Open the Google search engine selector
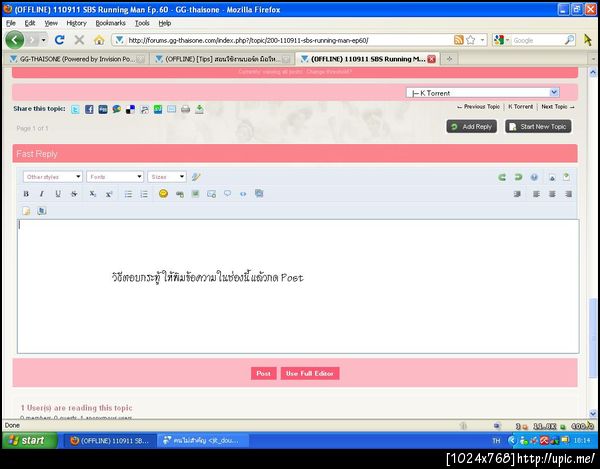 click(502, 40)
